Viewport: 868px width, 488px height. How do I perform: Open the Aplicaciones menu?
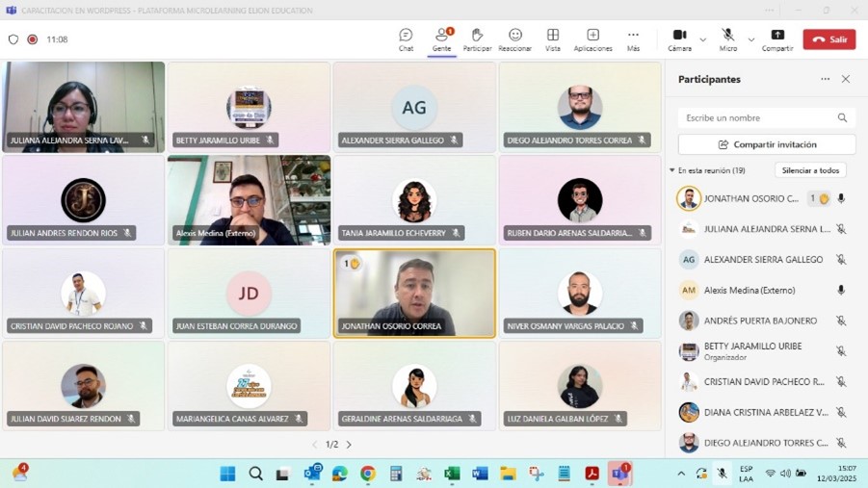pyautogui.click(x=592, y=39)
